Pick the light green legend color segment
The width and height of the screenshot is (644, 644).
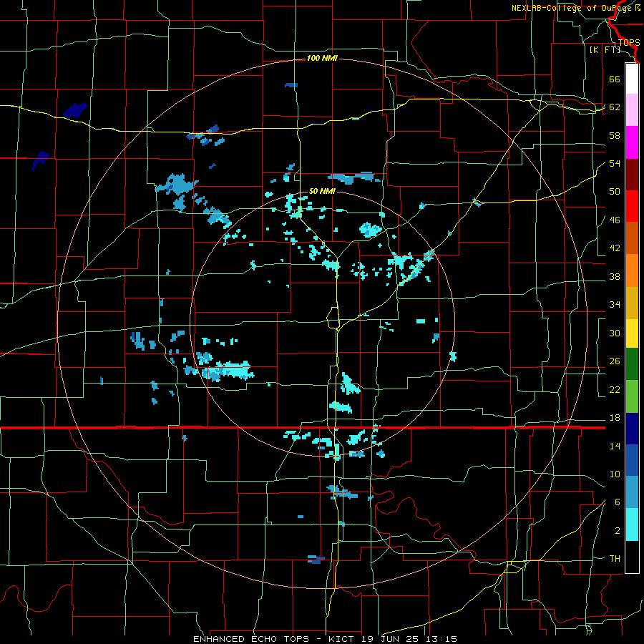[x=632, y=396]
